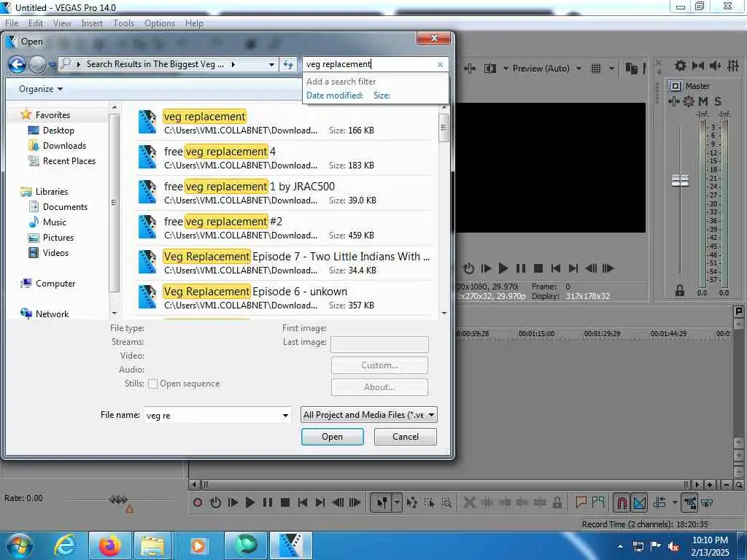Copy snapshot to clipboard in preview toolbar

[631, 69]
